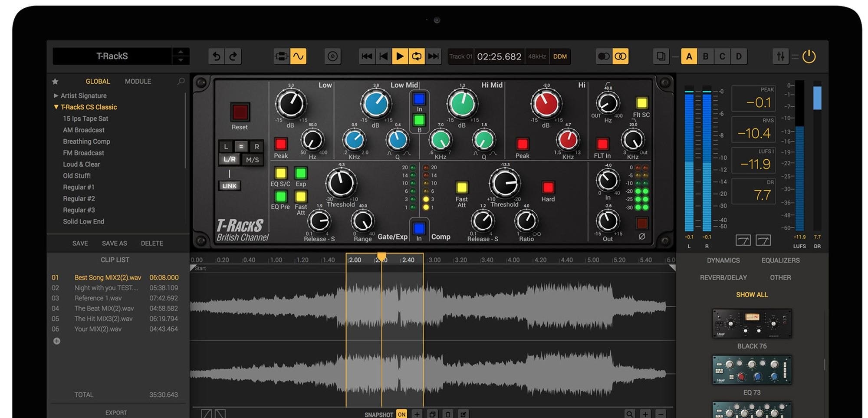Add a clip with plus icon
Screen dimensions: 868x418
57,341
